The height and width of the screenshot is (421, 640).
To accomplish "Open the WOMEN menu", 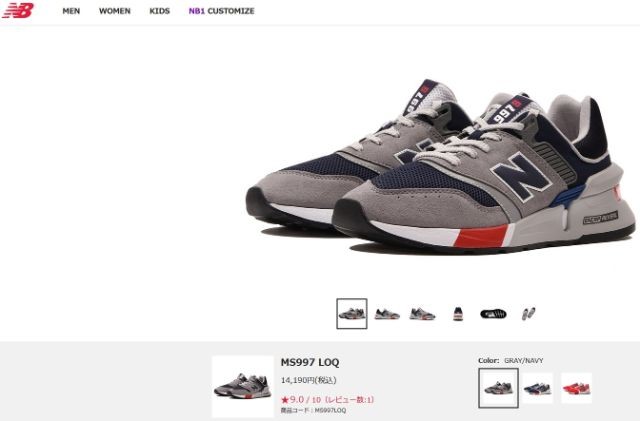I will tap(115, 11).
